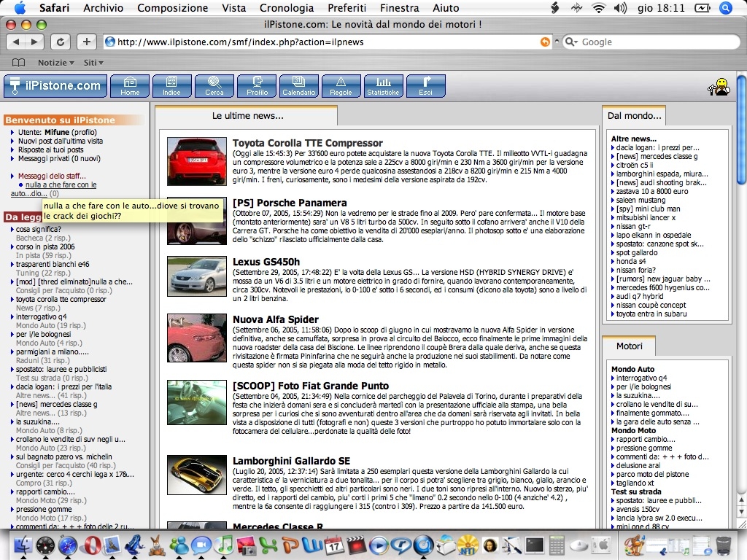This screenshot has height=560, width=747.
Task: Open 'zastava 10 a 8000 euro' link
Action: (652, 192)
